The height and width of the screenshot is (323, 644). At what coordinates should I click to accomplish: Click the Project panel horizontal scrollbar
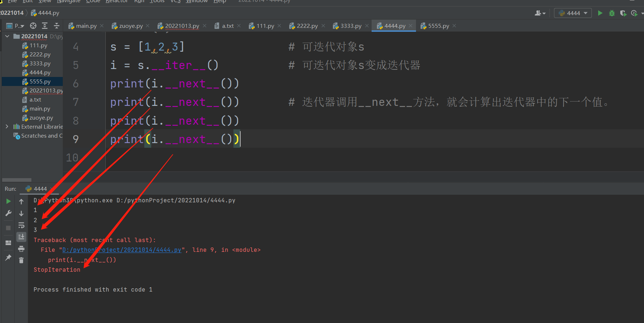pyautogui.click(x=17, y=180)
